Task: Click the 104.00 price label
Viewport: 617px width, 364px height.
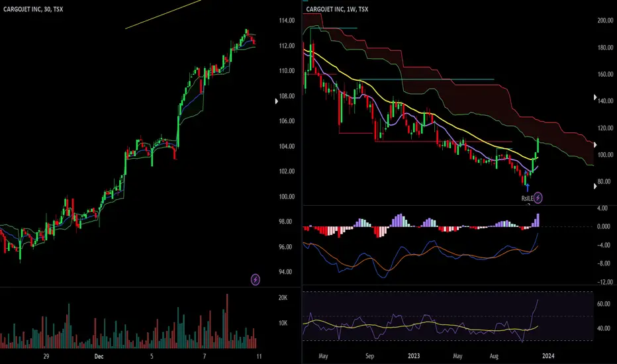Action: click(x=287, y=146)
